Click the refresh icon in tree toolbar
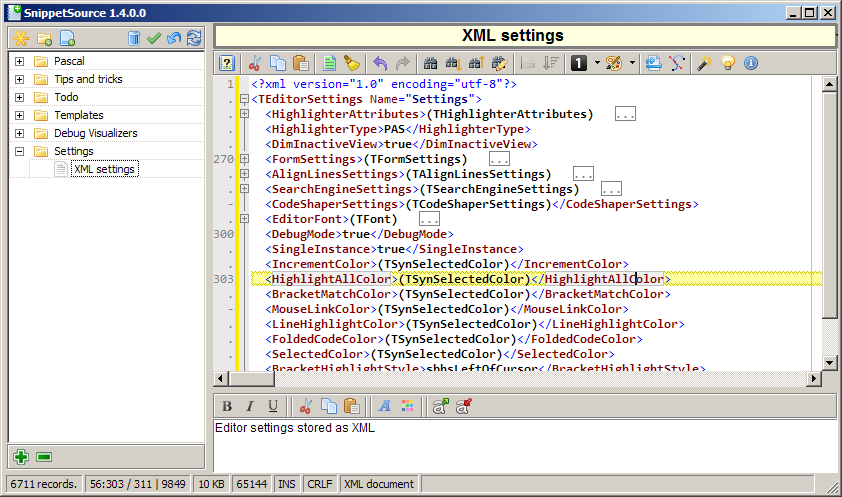Screen dimensions: 842x497 (194, 38)
